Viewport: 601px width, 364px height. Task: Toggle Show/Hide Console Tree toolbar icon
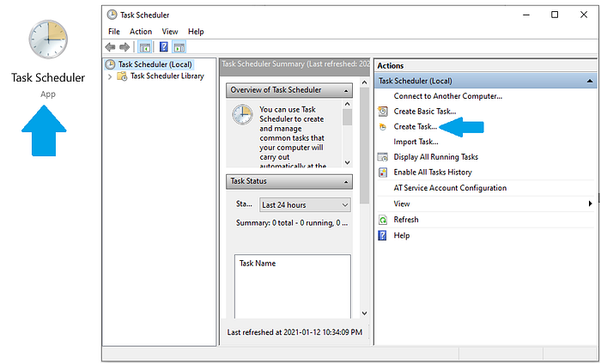[x=145, y=47]
